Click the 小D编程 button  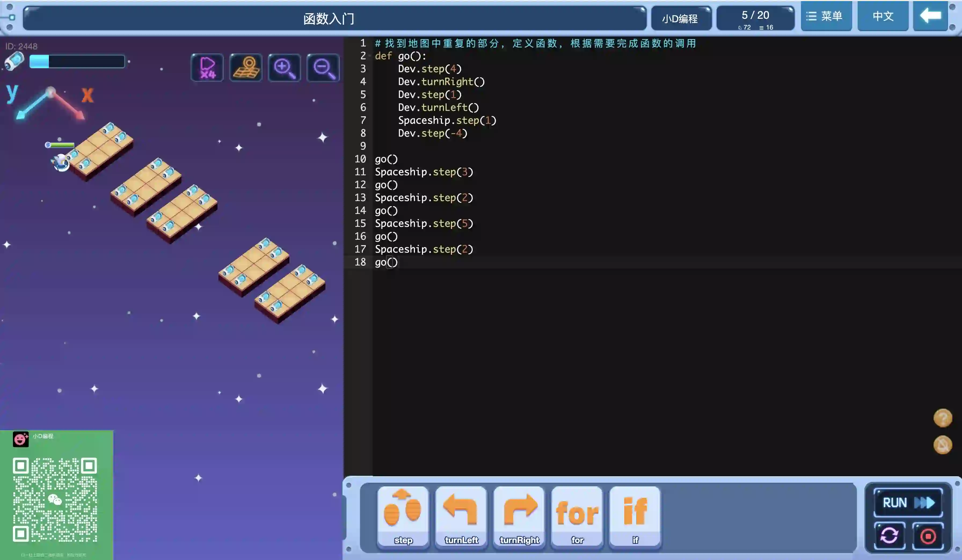tap(680, 18)
